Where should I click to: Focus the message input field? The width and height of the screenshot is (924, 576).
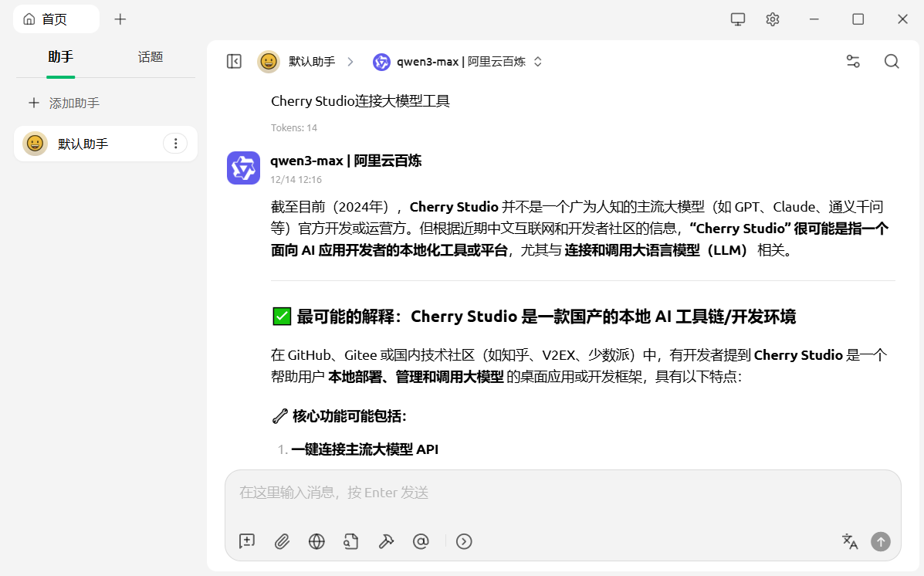point(563,493)
